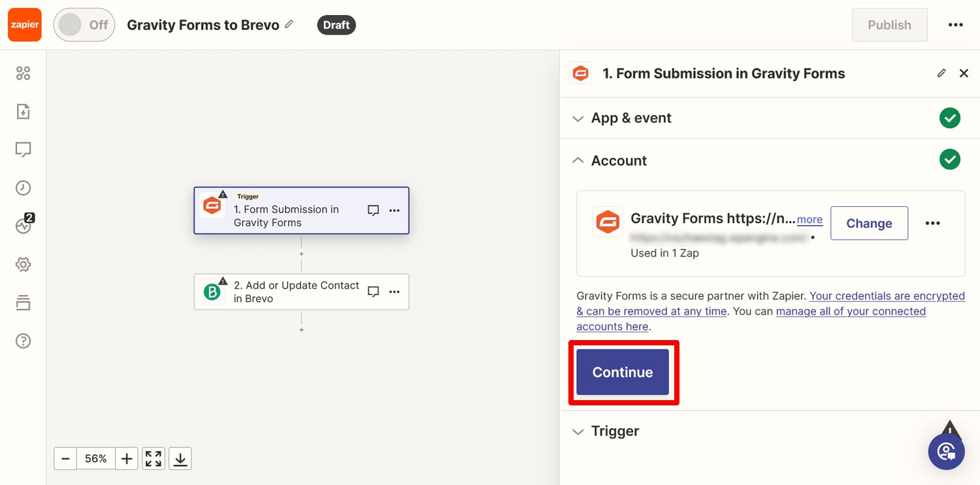Click the 'Used in 1 Zap' text

(x=664, y=253)
